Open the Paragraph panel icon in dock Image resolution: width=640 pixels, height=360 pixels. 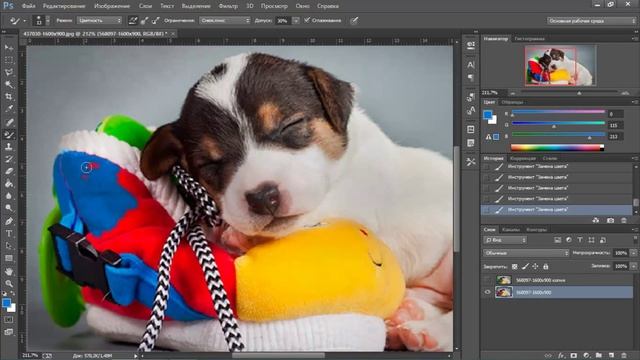point(471,77)
